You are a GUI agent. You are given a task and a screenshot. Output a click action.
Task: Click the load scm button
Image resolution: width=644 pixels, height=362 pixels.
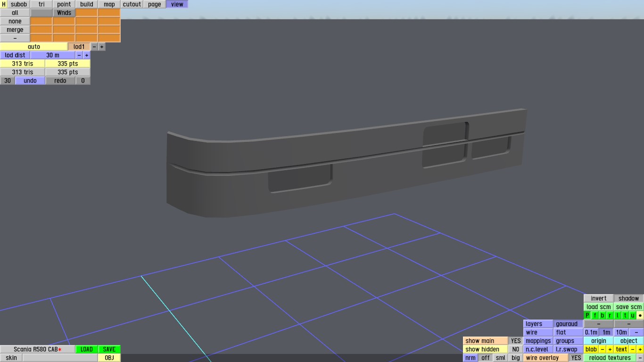[x=599, y=307]
